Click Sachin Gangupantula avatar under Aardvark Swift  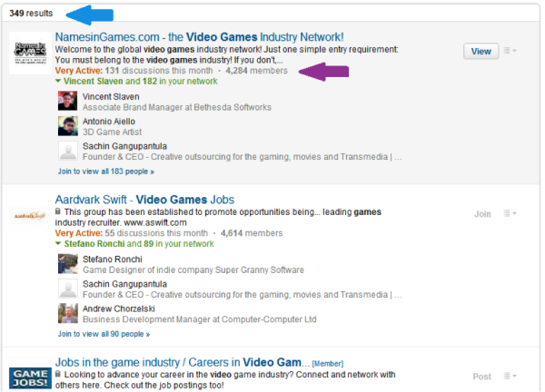[67, 289]
